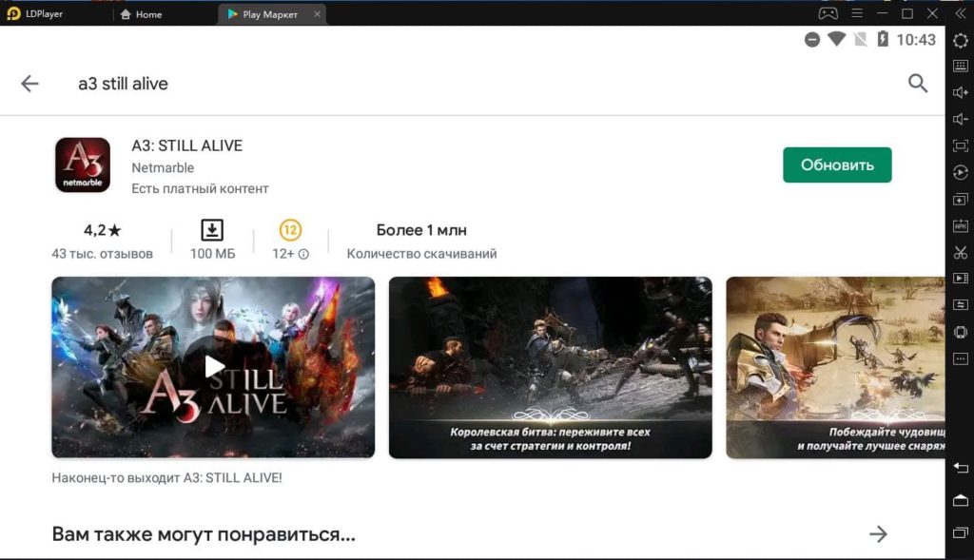Click the install APK sidebar icon
Screen dimensions: 974x560
point(961,226)
